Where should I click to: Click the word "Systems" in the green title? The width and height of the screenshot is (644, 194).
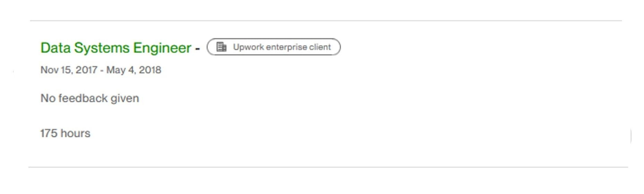(102, 48)
